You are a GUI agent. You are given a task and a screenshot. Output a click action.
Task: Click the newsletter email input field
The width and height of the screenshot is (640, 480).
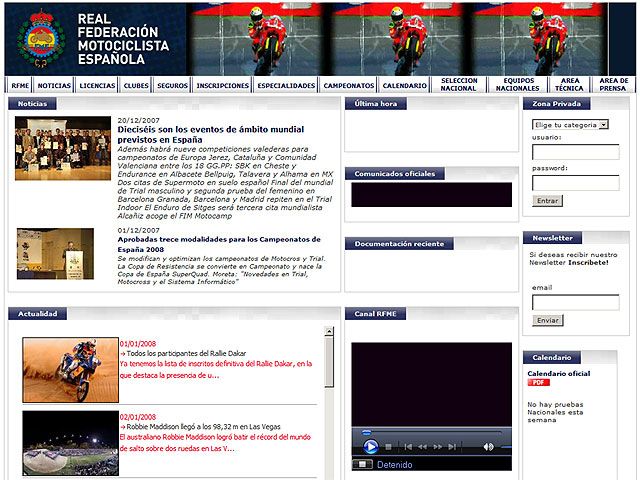click(576, 302)
